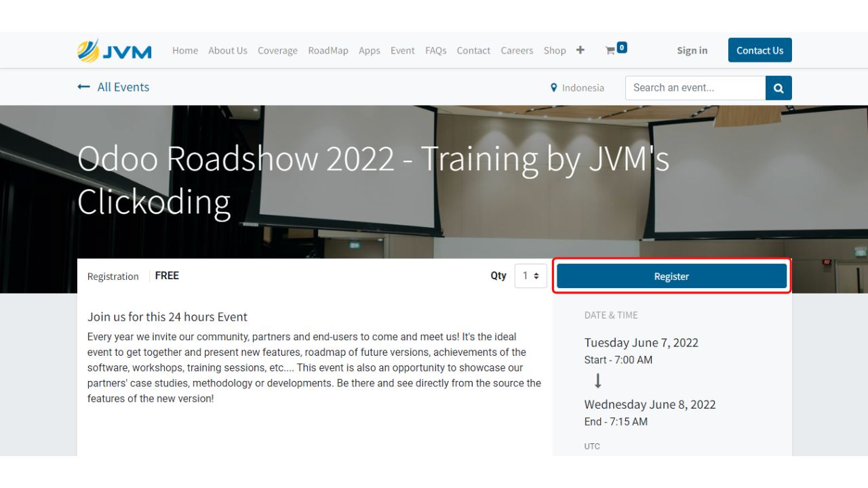Open the RoadMap menu item
The height and width of the screenshot is (488, 868).
click(x=328, y=50)
